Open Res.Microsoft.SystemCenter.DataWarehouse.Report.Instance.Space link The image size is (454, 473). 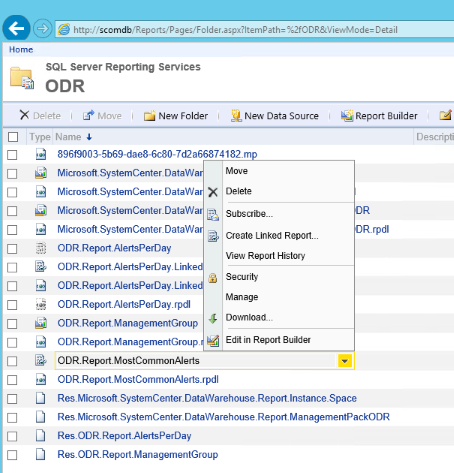pos(207,398)
